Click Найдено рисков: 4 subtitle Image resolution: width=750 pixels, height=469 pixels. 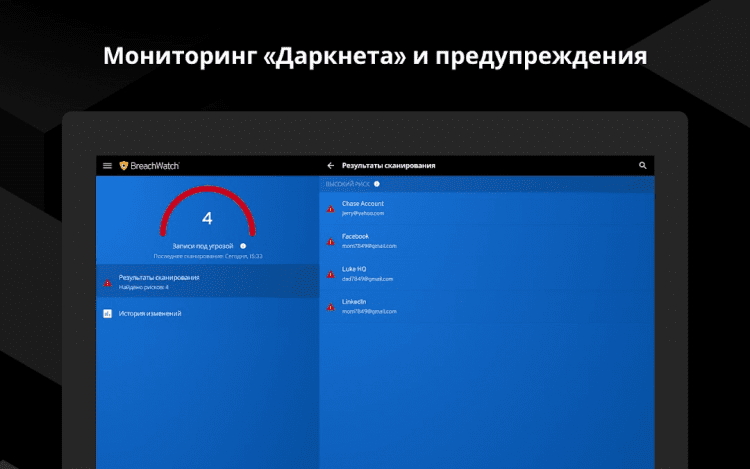[143, 287]
